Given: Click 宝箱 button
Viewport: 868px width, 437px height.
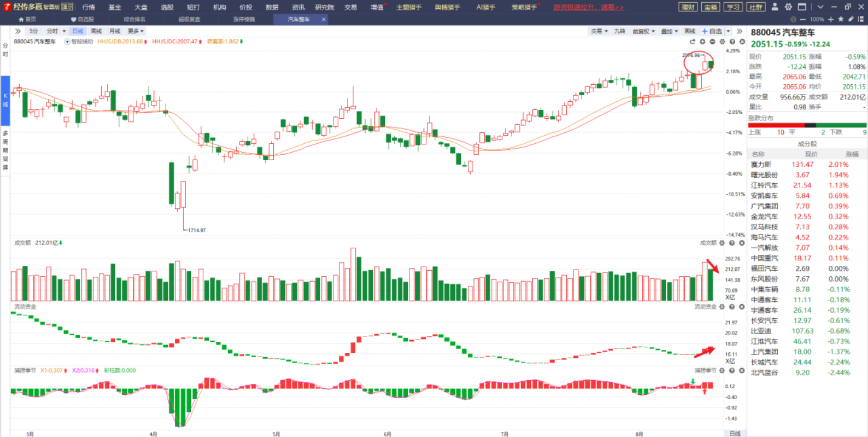Looking at the screenshot, I should click(711, 7).
